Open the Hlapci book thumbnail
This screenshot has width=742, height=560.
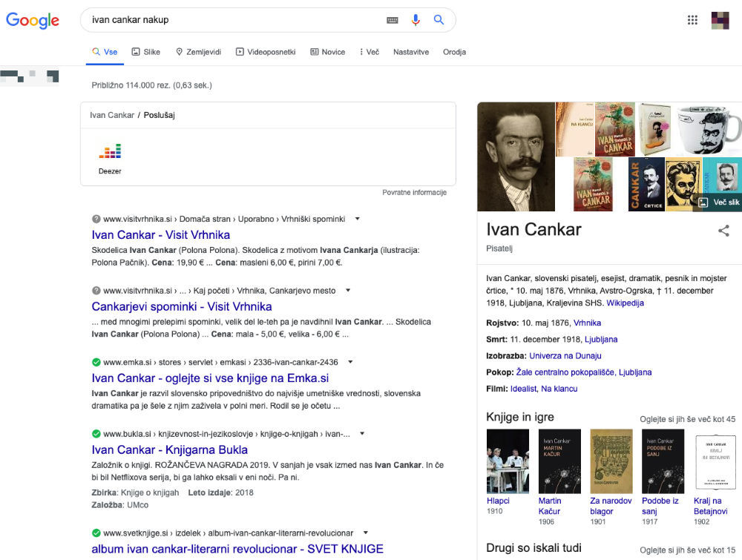point(508,461)
